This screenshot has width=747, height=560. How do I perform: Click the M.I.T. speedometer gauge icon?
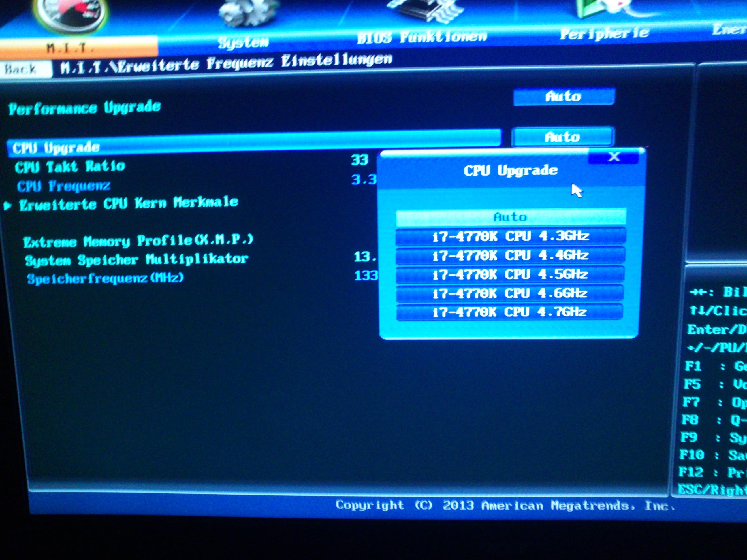pyautogui.click(x=71, y=14)
